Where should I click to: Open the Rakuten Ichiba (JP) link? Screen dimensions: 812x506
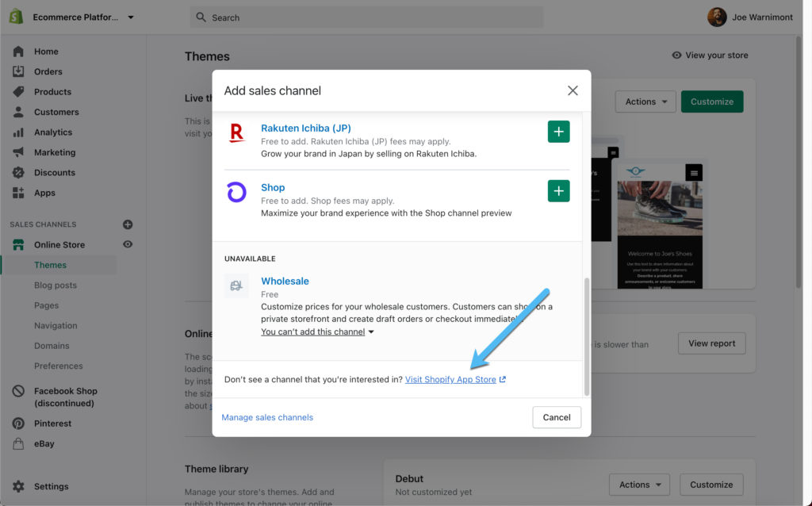click(x=306, y=128)
